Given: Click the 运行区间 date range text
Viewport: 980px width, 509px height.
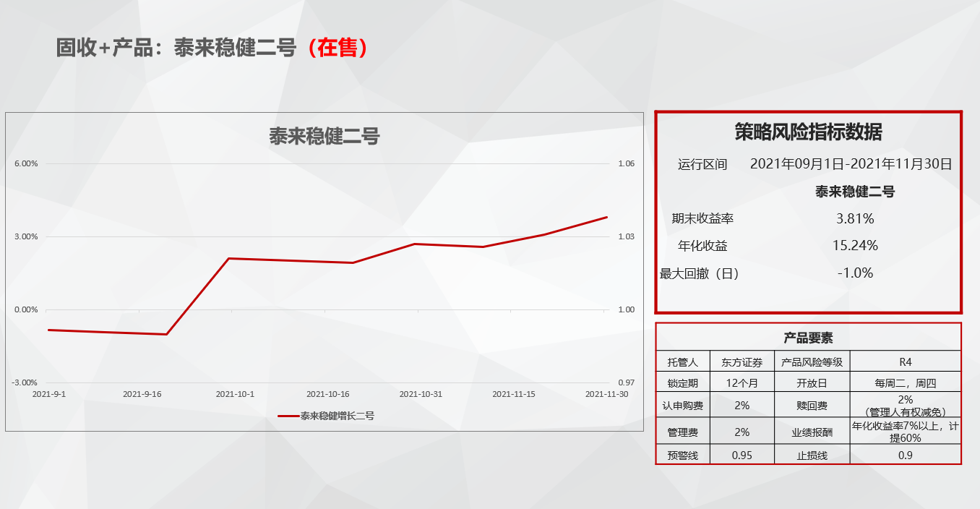Looking at the screenshot, I should 851,164.
